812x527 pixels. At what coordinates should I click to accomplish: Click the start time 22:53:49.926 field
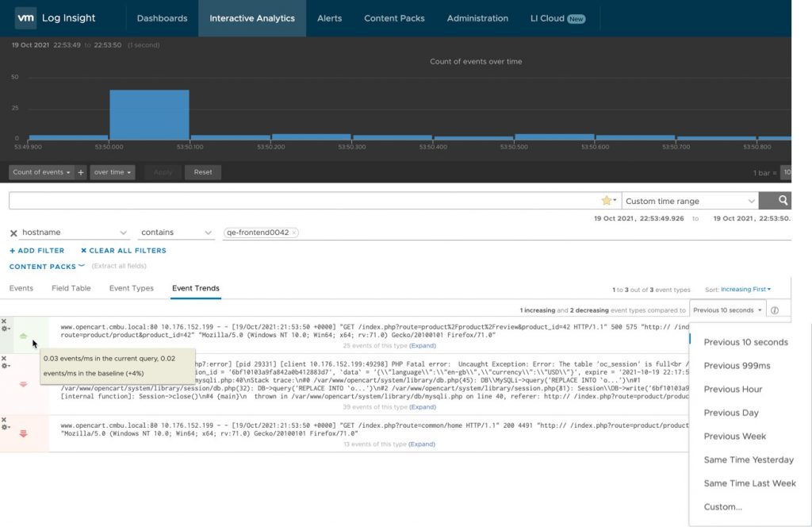(638, 218)
